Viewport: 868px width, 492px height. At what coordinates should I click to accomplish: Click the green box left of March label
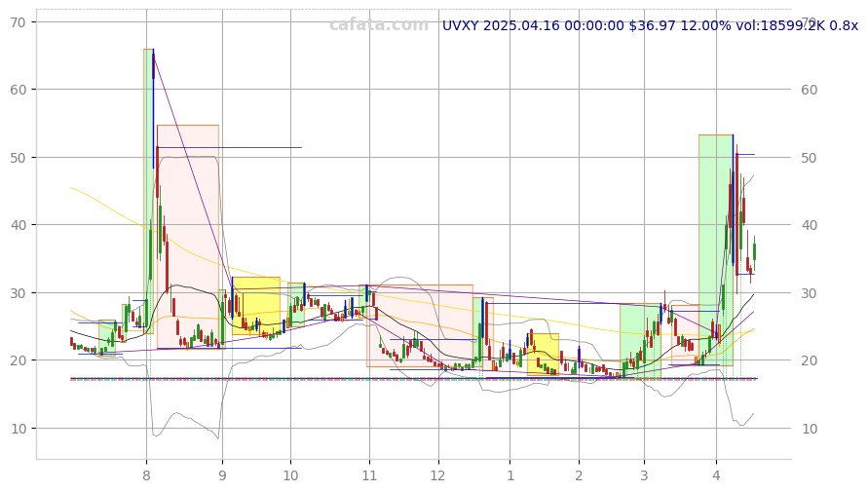coord(640,341)
